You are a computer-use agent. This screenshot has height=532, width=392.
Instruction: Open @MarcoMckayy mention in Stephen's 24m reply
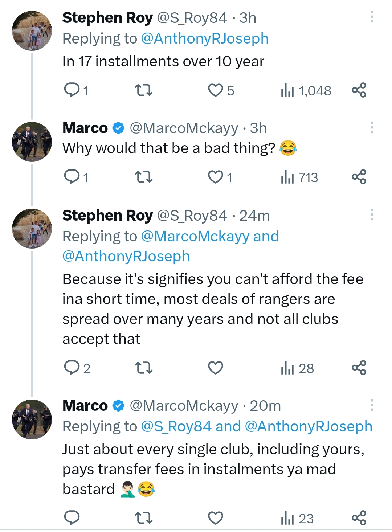click(195, 236)
